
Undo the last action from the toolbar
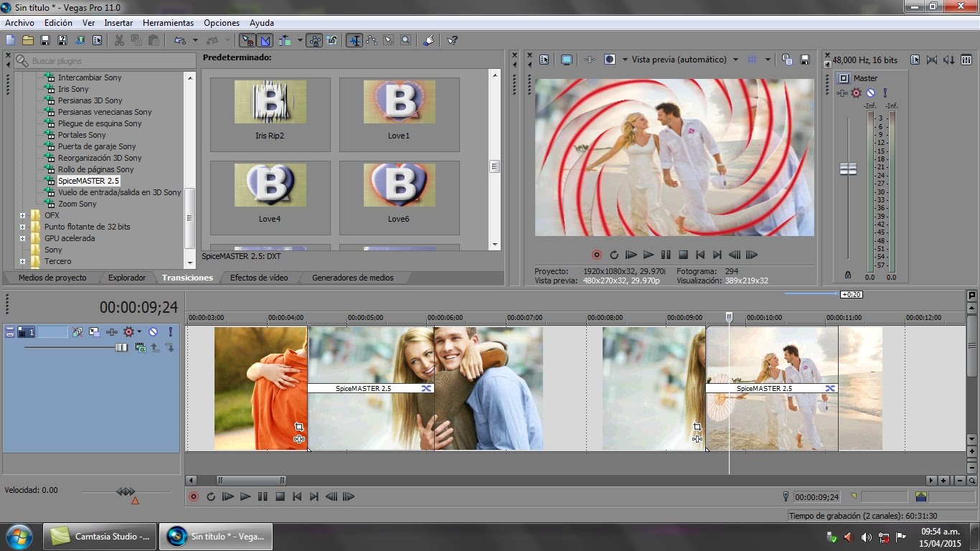[x=179, y=39]
